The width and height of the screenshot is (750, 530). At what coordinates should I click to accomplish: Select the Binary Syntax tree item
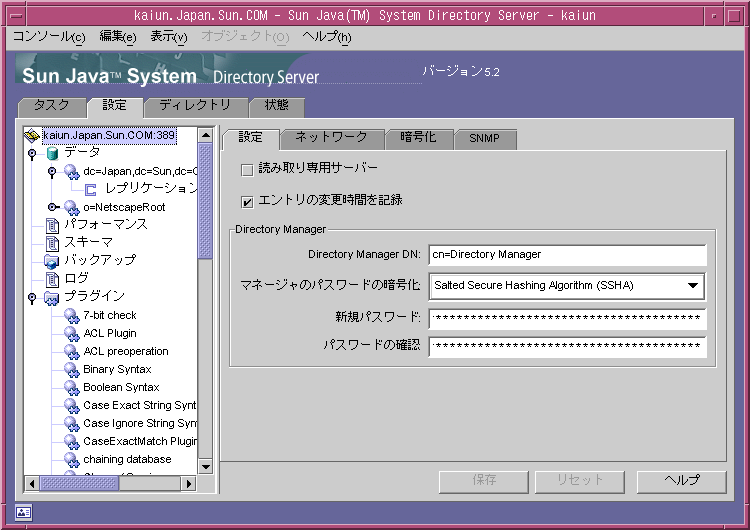[117, 370]
